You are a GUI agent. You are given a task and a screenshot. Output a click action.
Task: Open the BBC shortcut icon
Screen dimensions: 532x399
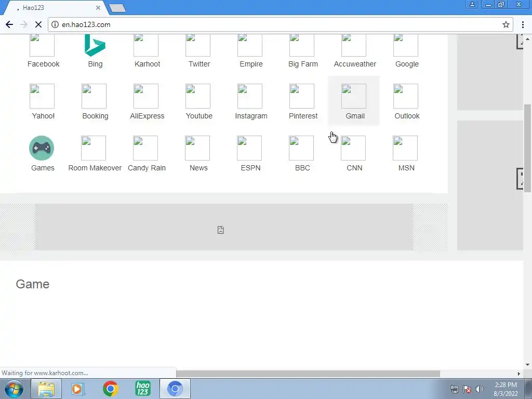[301, 148]
